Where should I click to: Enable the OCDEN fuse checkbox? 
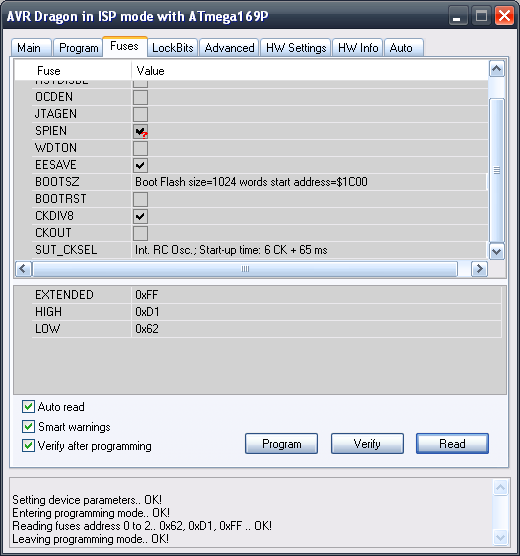pyautogui.click(x=140, y=97)
